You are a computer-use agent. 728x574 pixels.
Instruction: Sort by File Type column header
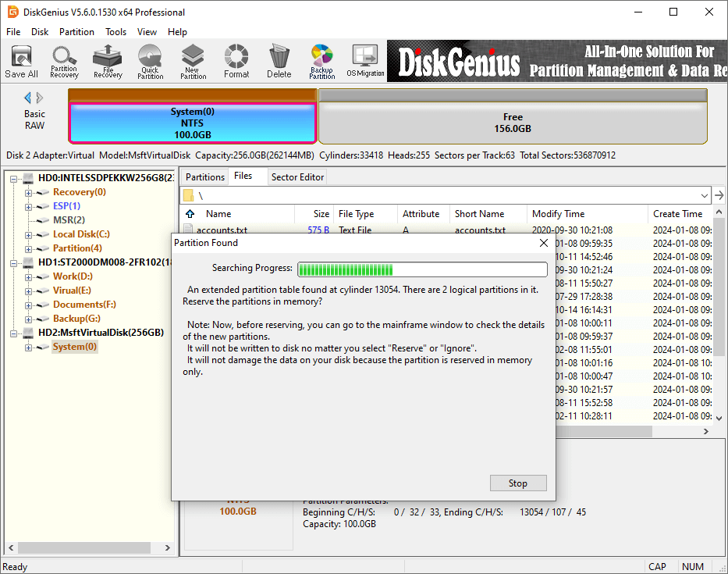pos(365,214)
